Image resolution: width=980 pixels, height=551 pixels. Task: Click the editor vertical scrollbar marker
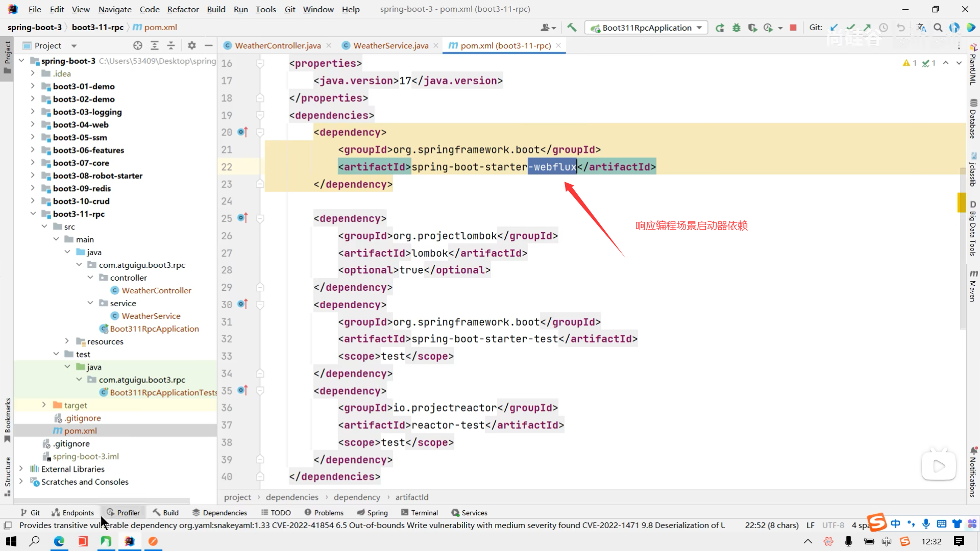click(x=962, y=203)
